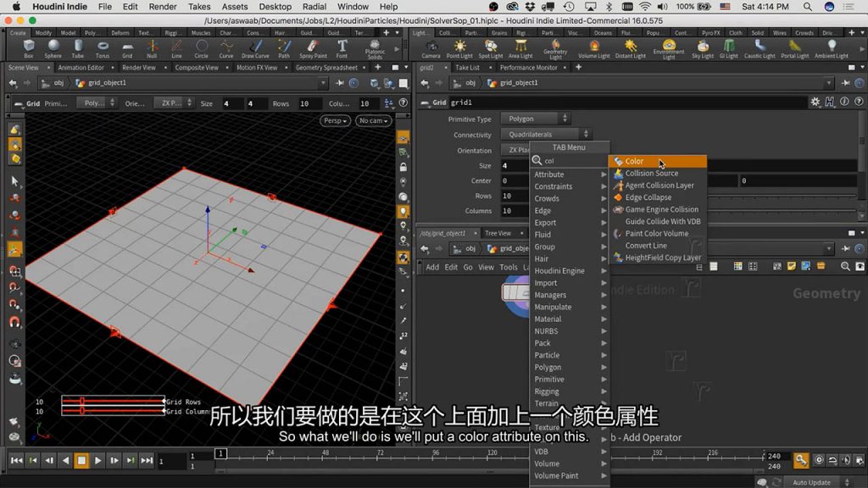Choose Color in the TAB Menu results
This screenshot has height=488, width=868.
pyautogui.click(x=658, y=162)
